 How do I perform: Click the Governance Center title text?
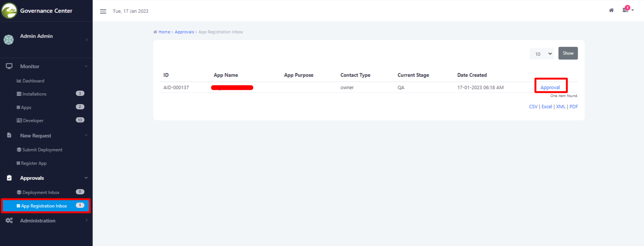[46, 10]
